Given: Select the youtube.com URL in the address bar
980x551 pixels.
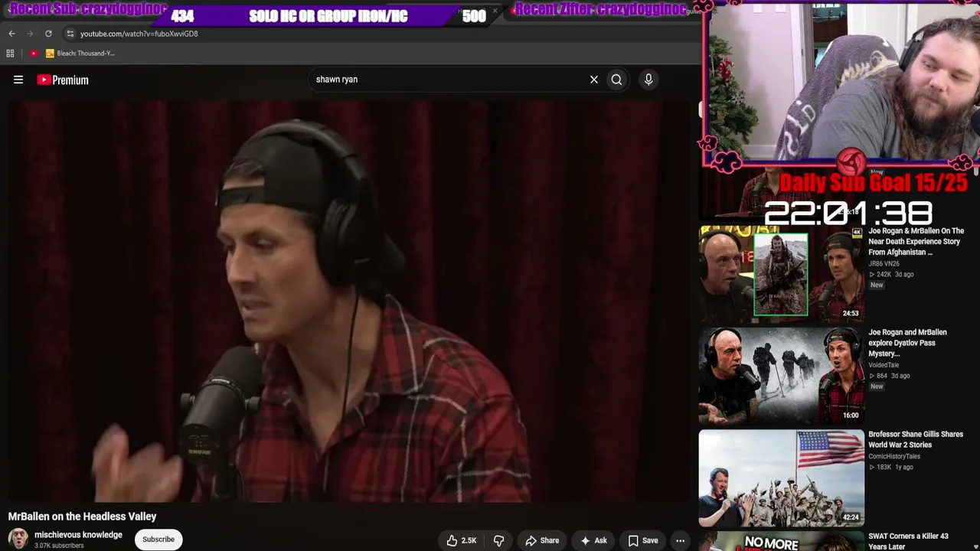Looking at the screenshot, I should [139, 34].
